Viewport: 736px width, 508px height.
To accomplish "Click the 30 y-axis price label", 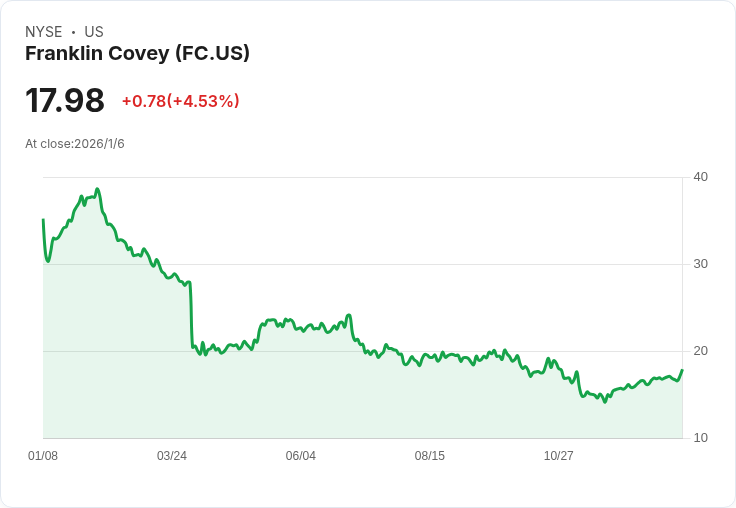I will click(700, 264).
